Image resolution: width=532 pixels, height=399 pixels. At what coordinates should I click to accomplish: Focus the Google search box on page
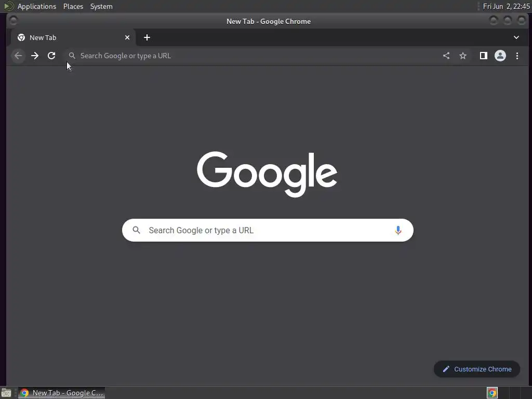point(268,230)
